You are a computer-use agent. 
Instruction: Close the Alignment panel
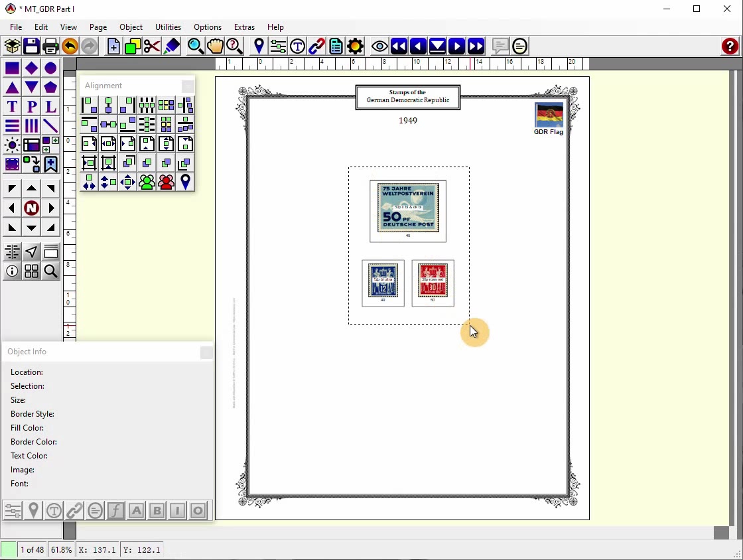coord(188,86)
